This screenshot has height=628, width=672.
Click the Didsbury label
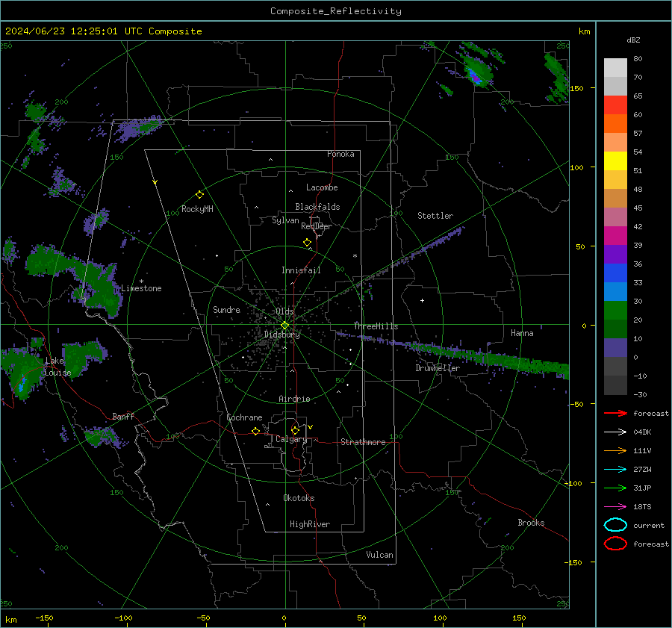click(x=281, y=335)
